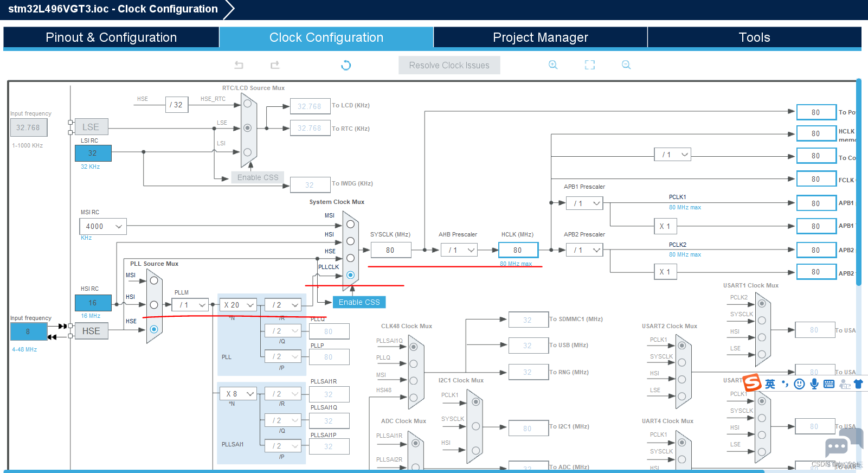Click the undo arrow icon

click(239, 65)
